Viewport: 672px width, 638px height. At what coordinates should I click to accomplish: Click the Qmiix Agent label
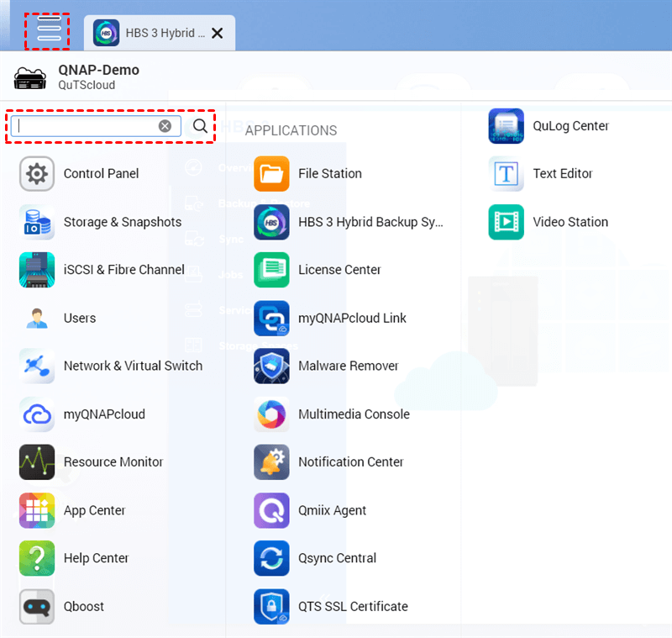(332, 511)
